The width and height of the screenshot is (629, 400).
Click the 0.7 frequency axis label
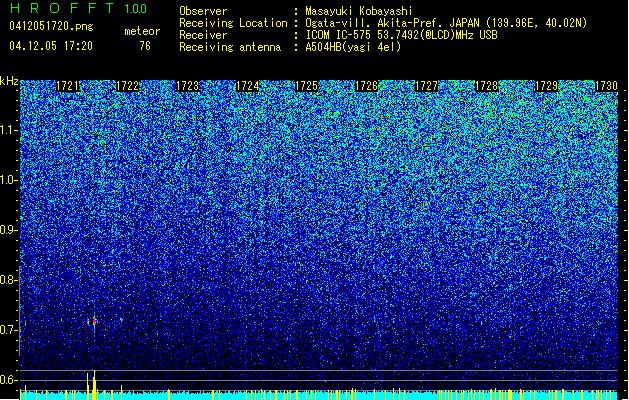point(8,330)
